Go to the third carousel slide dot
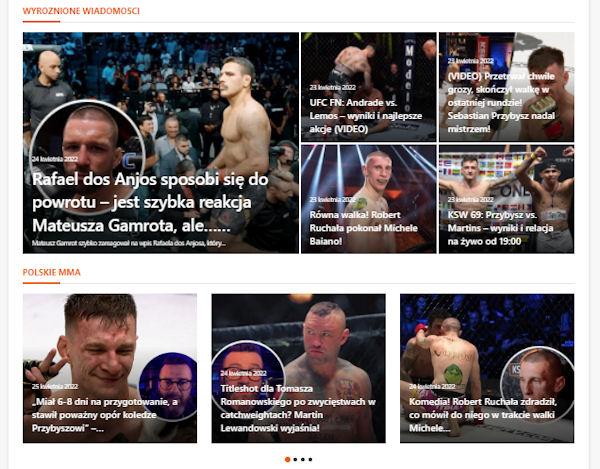Image resolution: width=600 pixels, height=469 pixels. (x=303, y=459)
